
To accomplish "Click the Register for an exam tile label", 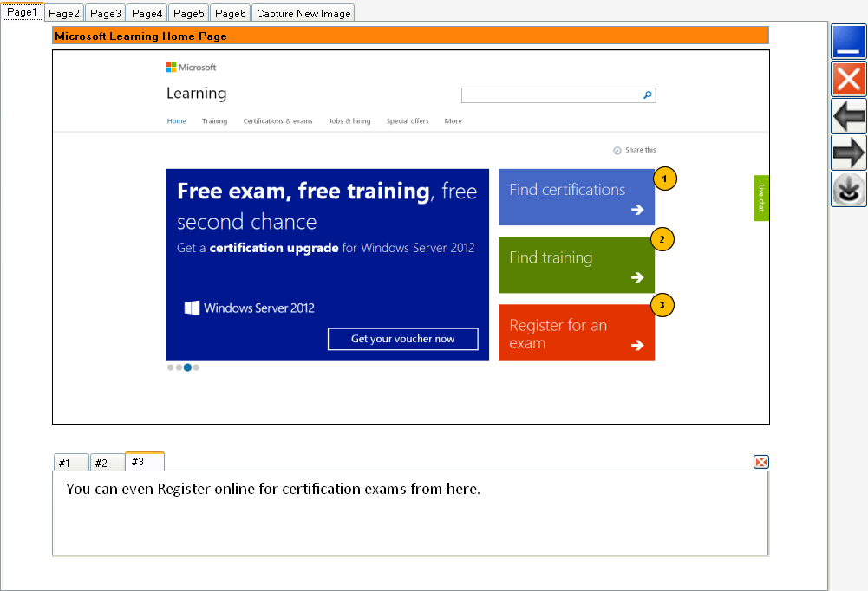I will click(558, 334).
